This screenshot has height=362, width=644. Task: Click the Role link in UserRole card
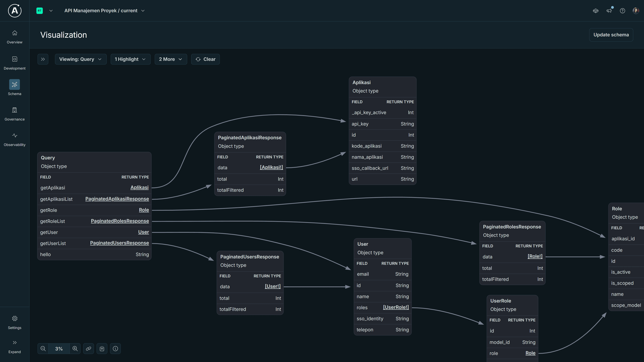[x=530, y=353]
